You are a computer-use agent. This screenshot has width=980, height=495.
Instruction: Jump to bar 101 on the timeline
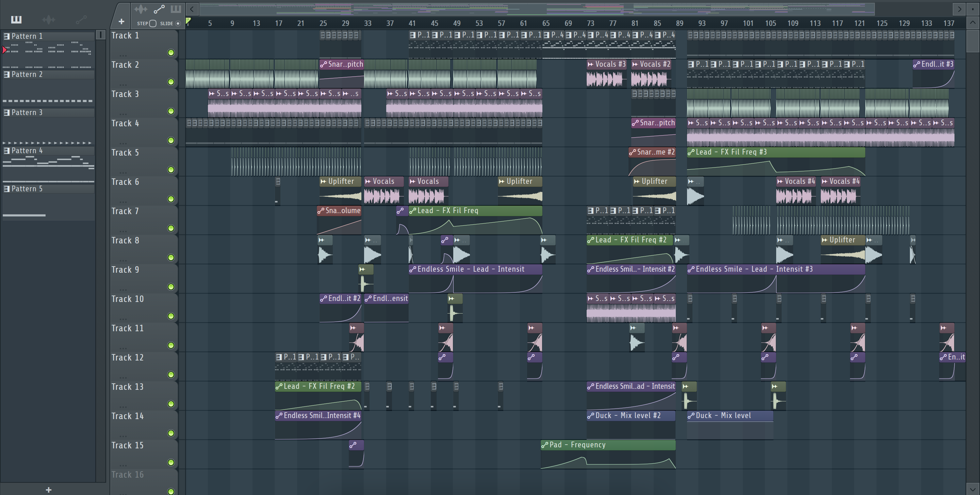click(x=748, y=23)
